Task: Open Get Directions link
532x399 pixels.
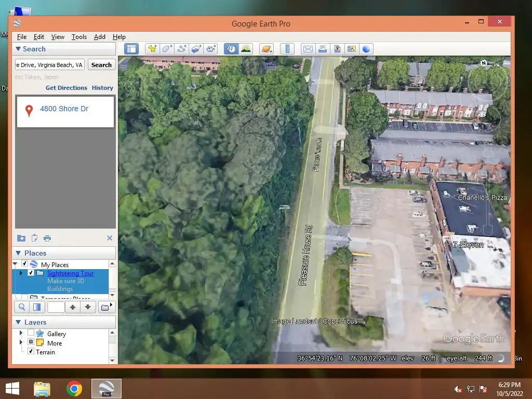Action: pos(66,88)
